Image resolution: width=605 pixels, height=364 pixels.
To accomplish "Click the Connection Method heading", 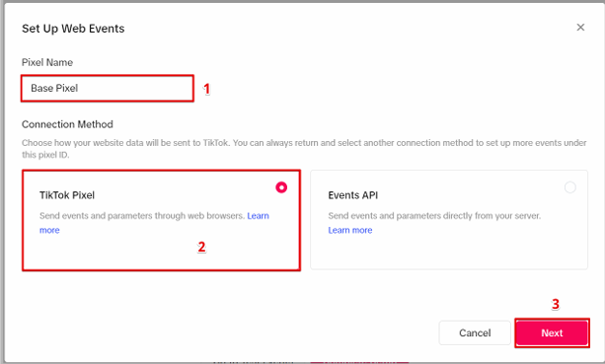I will pyautogui.click(x=67, y=124).
